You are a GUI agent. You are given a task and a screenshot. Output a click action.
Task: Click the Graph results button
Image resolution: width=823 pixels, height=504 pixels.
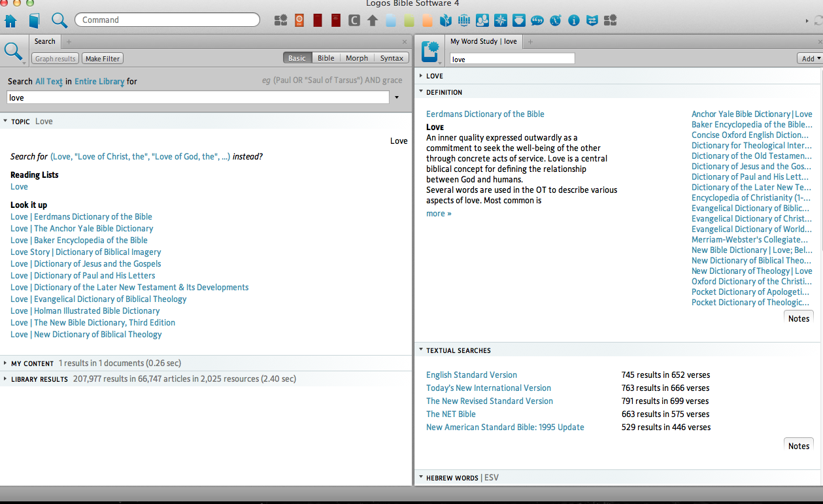pyautogui.click(x=56, y=59)
